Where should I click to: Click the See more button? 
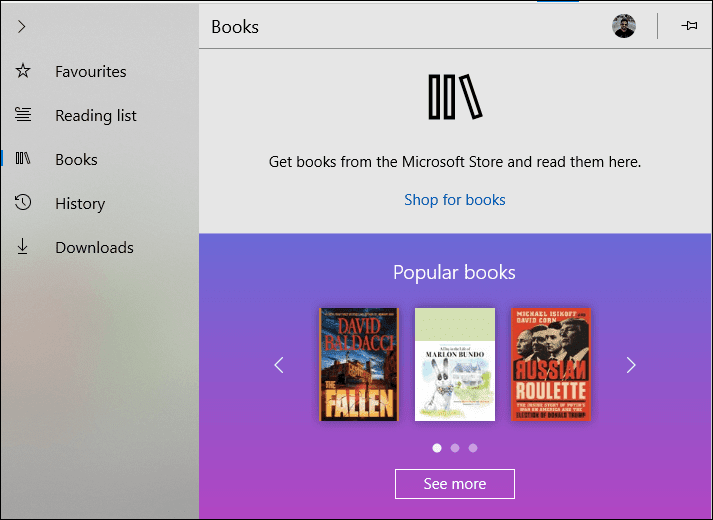tap(455, 484)
